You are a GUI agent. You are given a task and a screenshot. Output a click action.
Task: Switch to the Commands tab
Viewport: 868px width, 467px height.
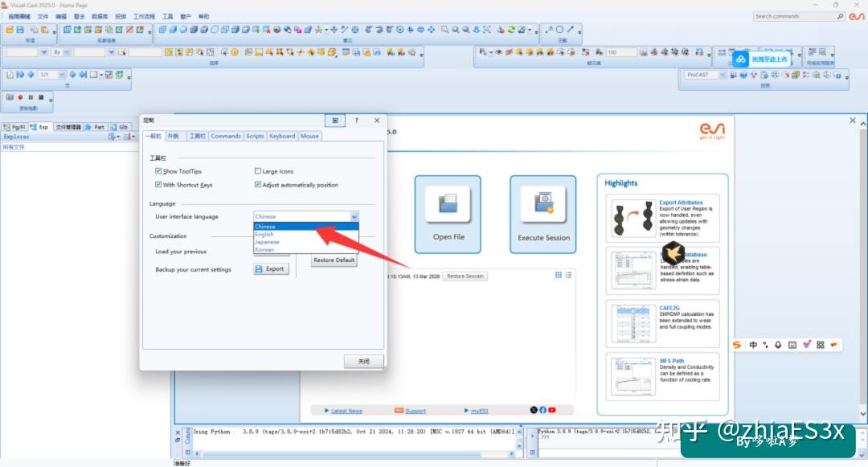tap(226, 136)
